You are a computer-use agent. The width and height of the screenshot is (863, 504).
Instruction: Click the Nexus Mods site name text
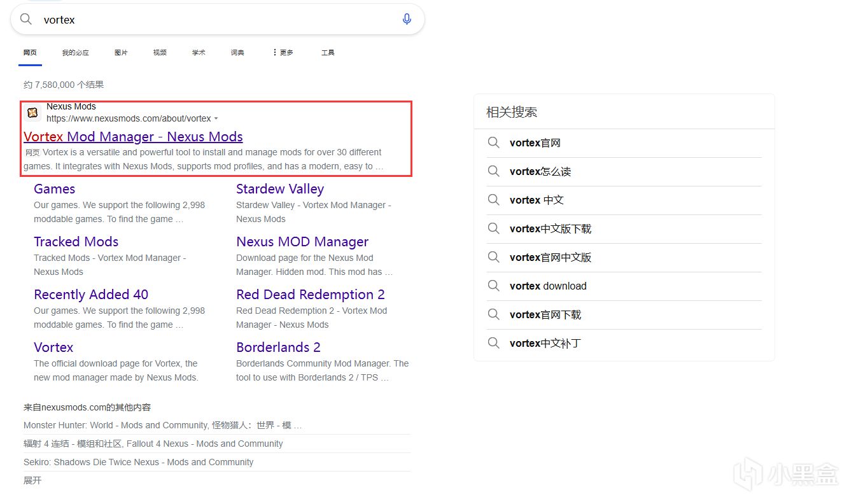click(71, 106)
